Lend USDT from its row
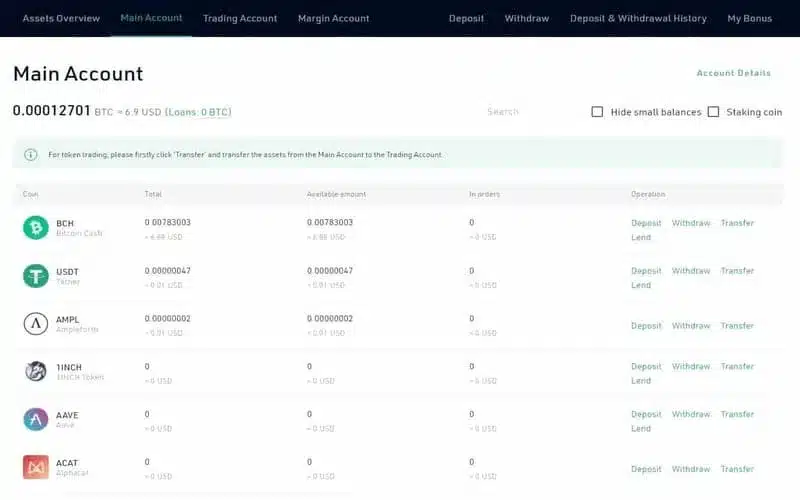 point(641,285)
